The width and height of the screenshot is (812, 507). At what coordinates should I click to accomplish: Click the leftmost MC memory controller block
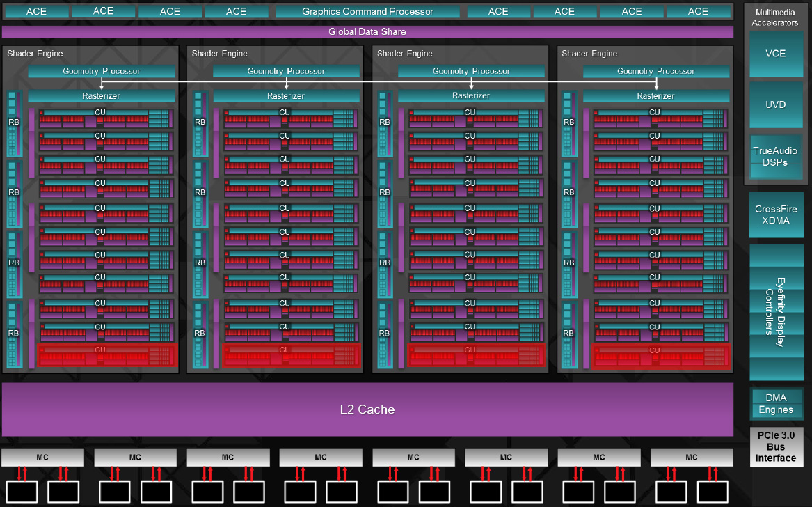pos(42,458)
